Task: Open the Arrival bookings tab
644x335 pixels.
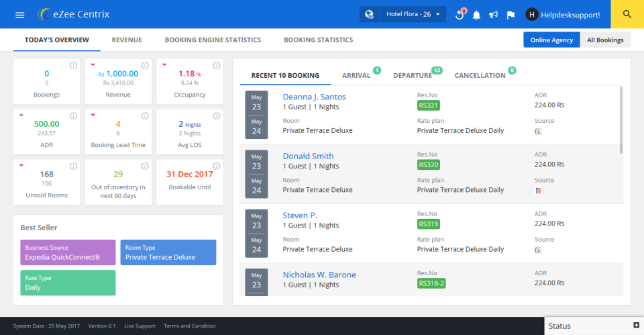Action: [x=356, y=75]
